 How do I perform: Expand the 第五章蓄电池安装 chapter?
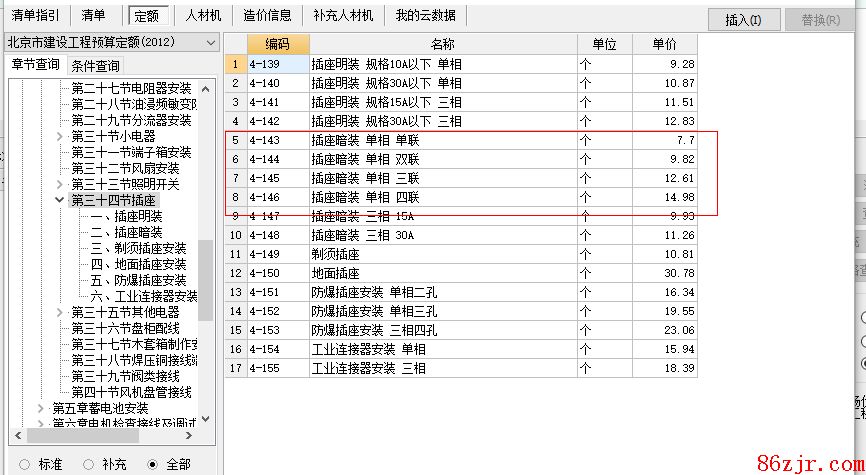pyautogui.click(x=41, y=408)
